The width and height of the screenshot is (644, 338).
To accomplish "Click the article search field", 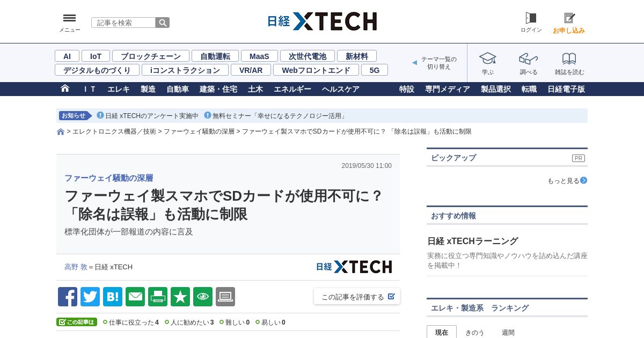I will pyautogui.click(x=123, y=23).
